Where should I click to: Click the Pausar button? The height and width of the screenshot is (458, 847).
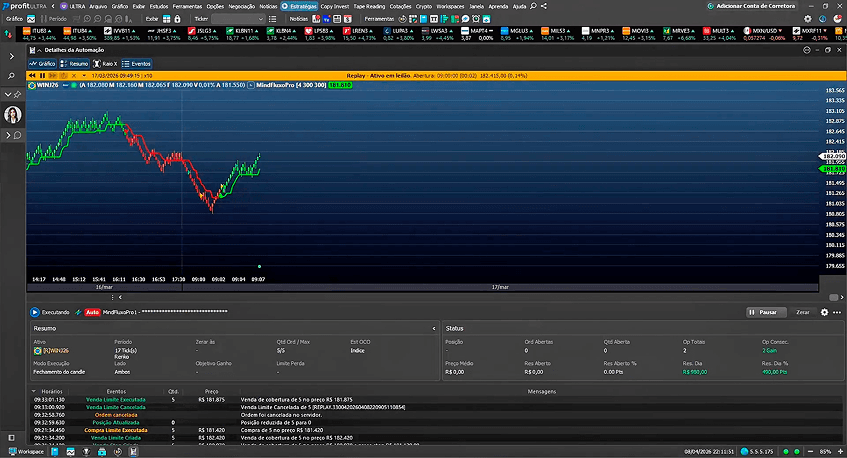[x=766, y=312]
